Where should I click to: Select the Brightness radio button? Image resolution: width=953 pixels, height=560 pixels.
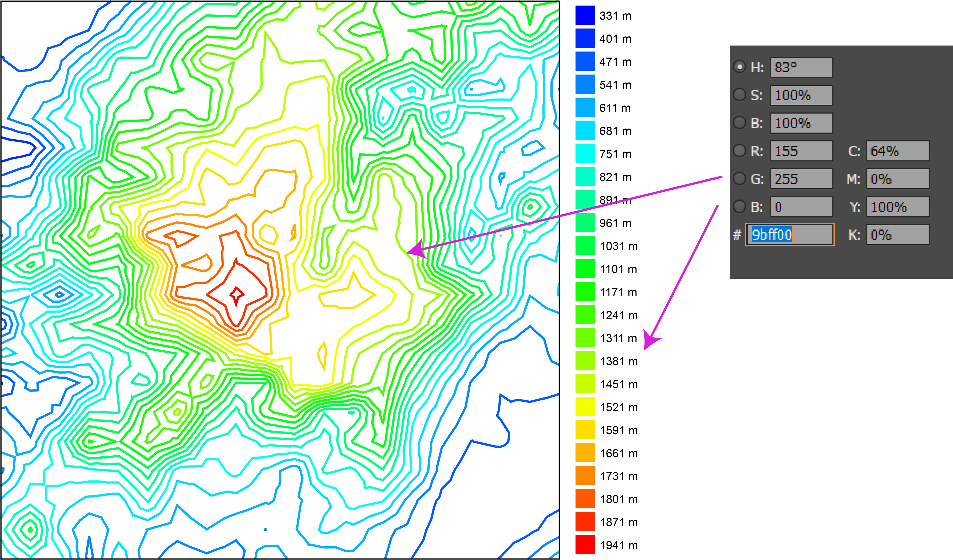pyautogui.click(x=739, y=122)
